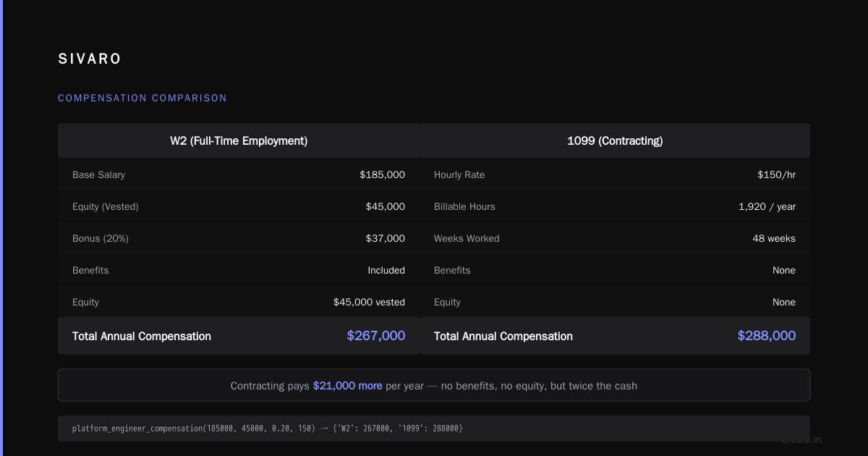This screenshot has width=868, height=456.
Task: Select the platform_engineer_compensation code line
Action: coord(268,428)
